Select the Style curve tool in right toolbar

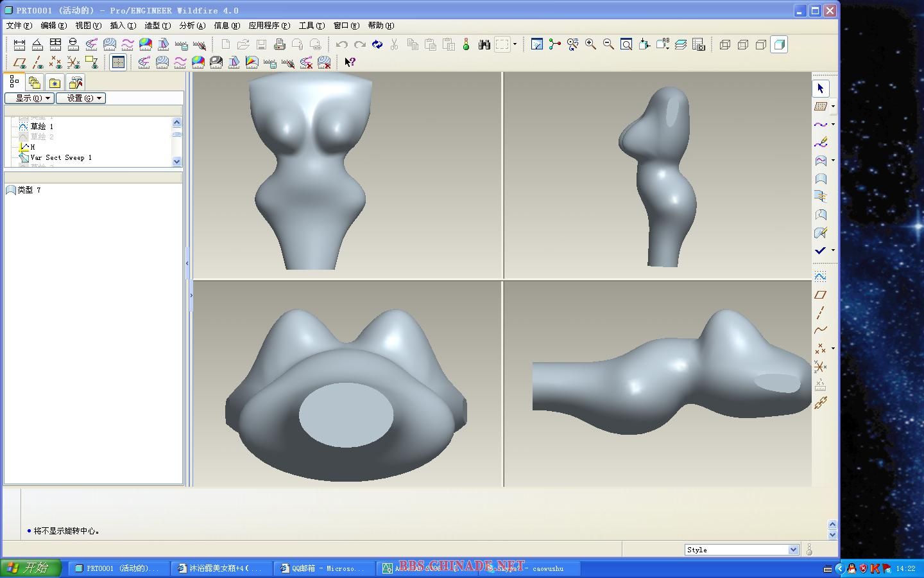tap(821, 125)
